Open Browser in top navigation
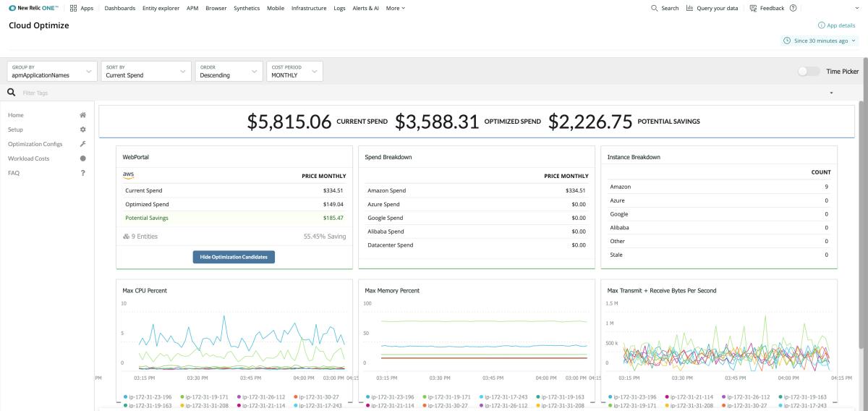This screenshot has height=411, width=868. (216, 8)
